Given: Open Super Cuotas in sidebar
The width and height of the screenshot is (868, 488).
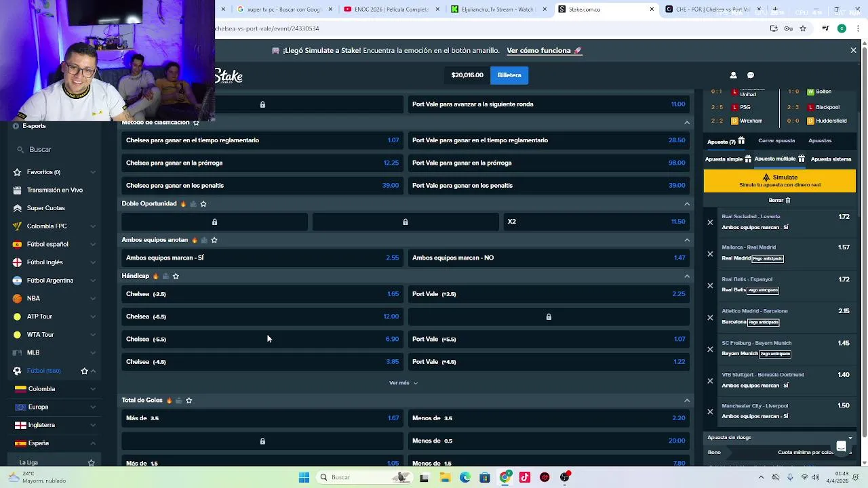Looking at the screenshot, I should (x=46, y=208).
